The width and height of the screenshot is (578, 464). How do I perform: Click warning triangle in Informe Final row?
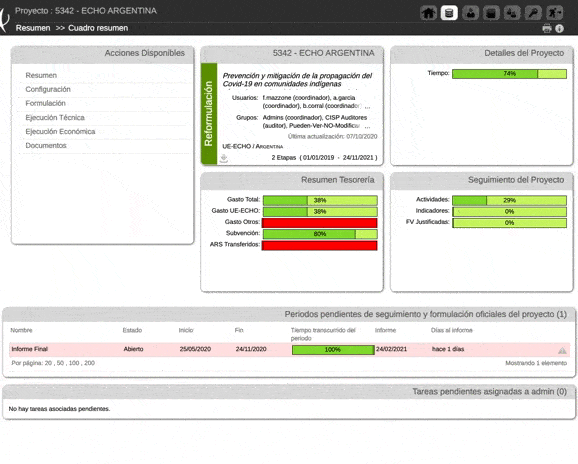pyautogui.click(x=562, y=350)
